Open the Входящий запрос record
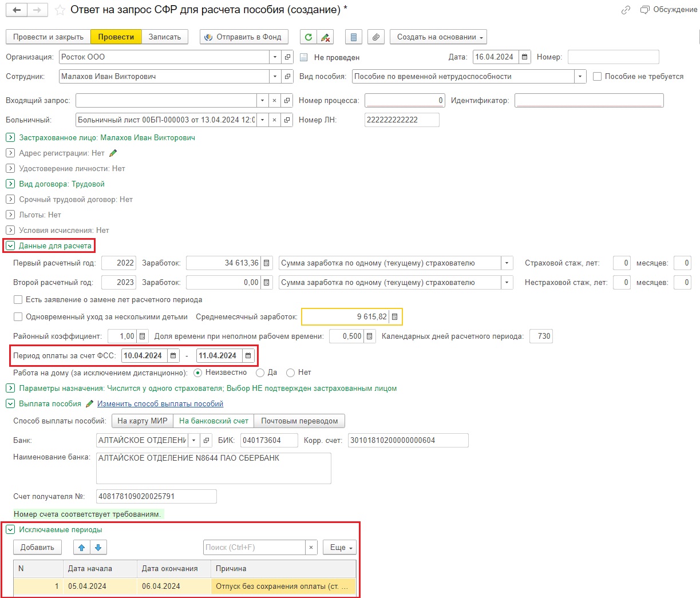The height and width of the screenshot is (598, 700). [287, 101]
